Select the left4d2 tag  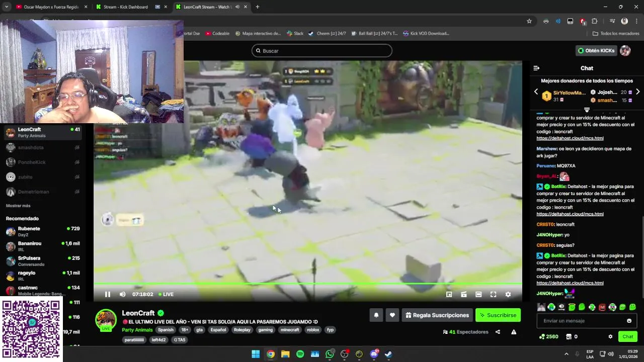point(158,340)
